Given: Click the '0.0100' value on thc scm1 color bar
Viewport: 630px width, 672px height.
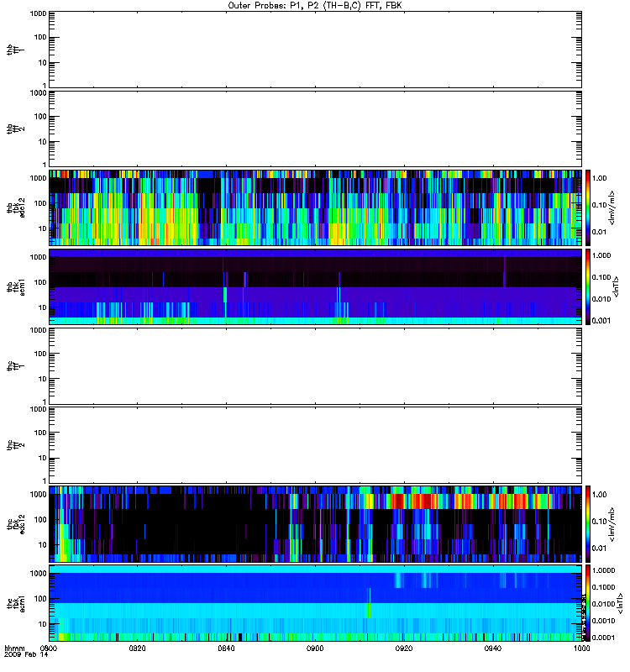Looking at the screenshot, I should [603, 604].
